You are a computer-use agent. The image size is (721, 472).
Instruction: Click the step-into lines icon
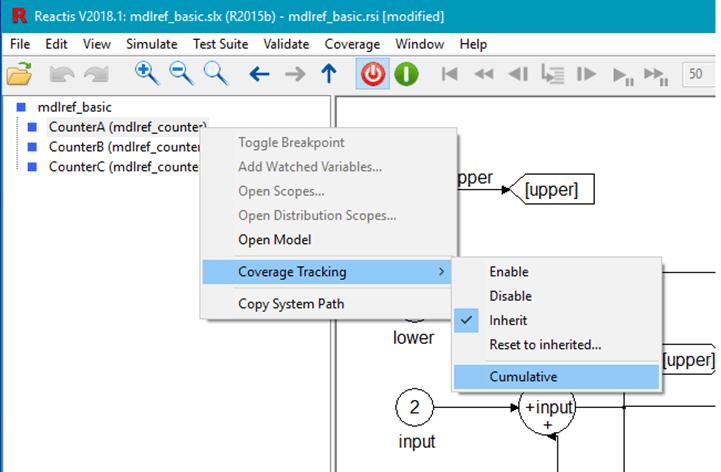pyautogui.click(x=552, y=74)
